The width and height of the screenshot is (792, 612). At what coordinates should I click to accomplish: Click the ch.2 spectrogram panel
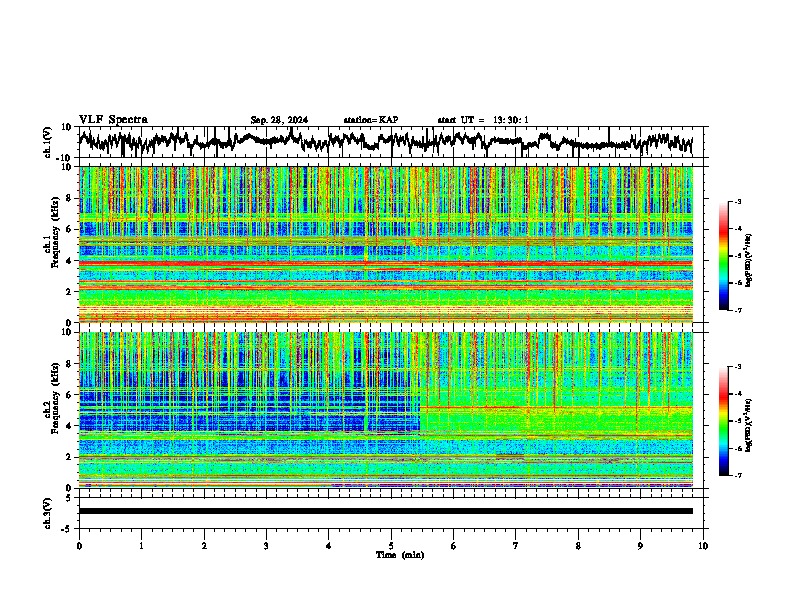click(x=386, y=410)
